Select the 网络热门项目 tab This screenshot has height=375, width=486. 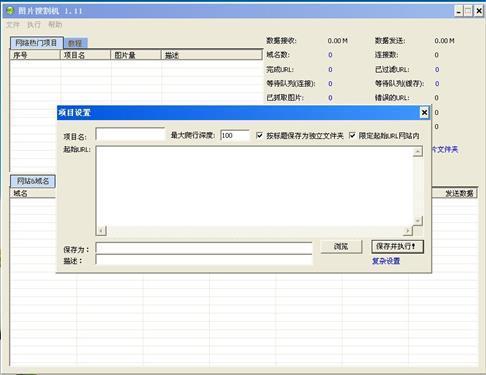(36, 43)
